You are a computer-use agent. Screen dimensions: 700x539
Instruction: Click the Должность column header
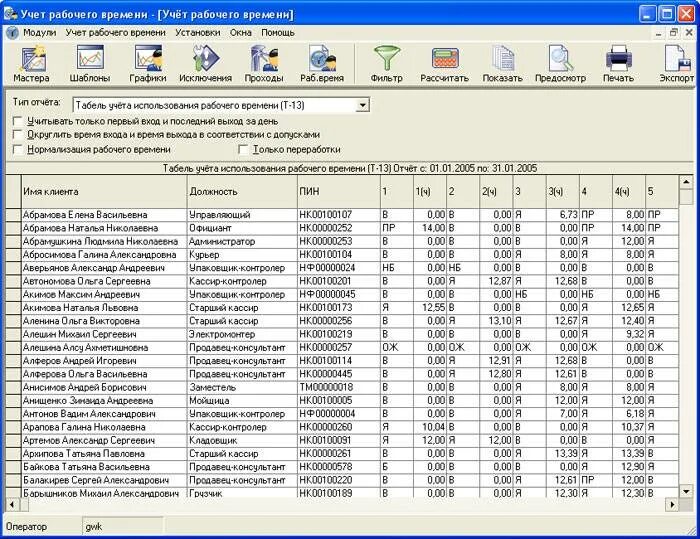[x=242, y=192]
